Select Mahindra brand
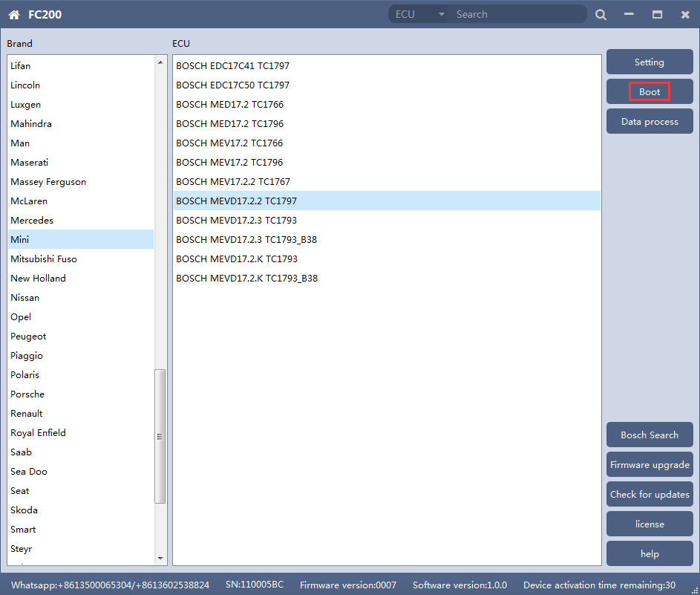This screenshot has height=595, width=700. tap(81, 124)
